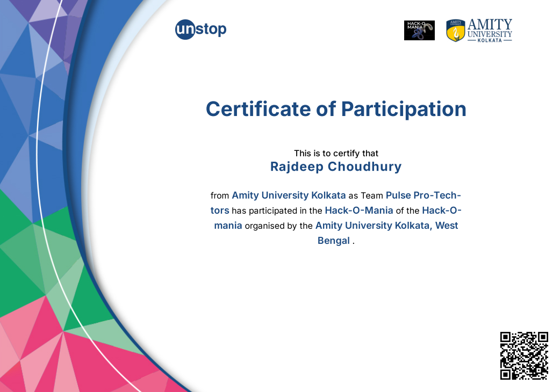Click the Amity University shield emblem
The image size is (560, 392).
pyautogui.click(x=455, y=31)
